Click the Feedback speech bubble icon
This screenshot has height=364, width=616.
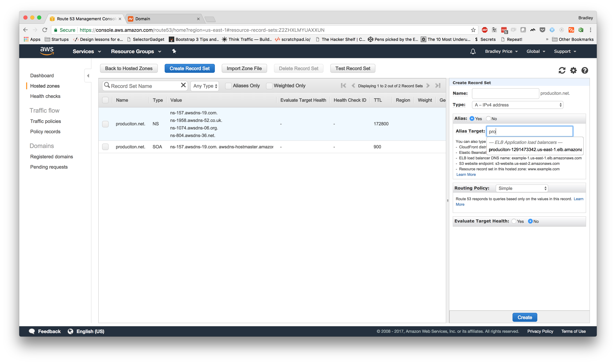click(32, 331)
